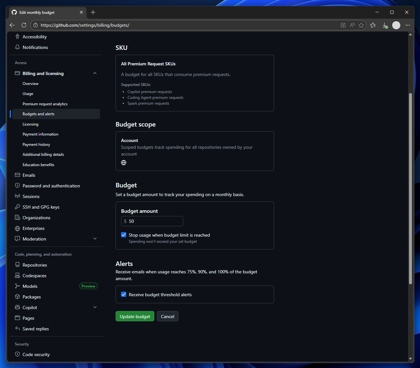Click the Copilot premium requests list item

click(150, 92)
